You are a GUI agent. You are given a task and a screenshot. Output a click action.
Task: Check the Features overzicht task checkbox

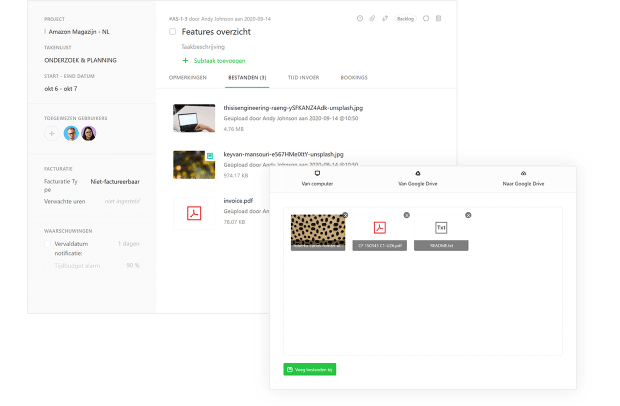(172, 32)
